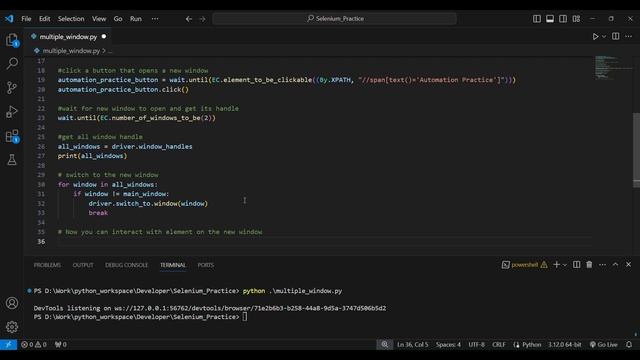
Task: Run the Python file with play button
Action: (595, 37)
